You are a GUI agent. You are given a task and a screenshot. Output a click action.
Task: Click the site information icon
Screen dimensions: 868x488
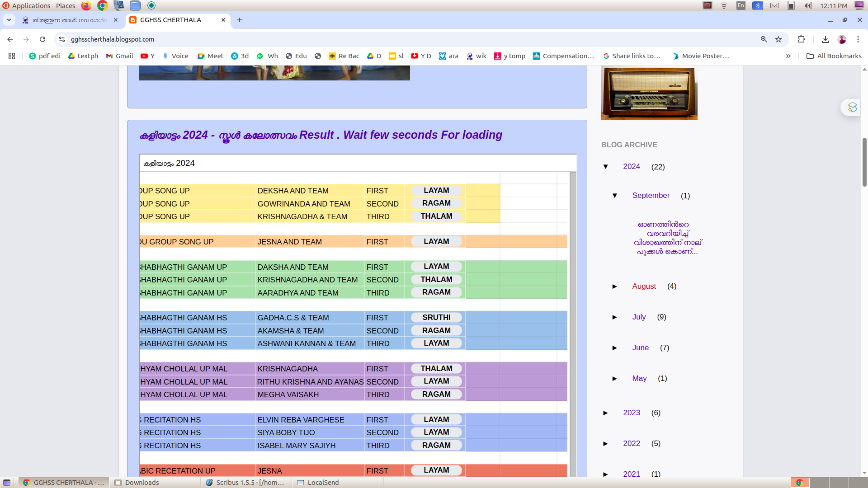coord(62,39)
